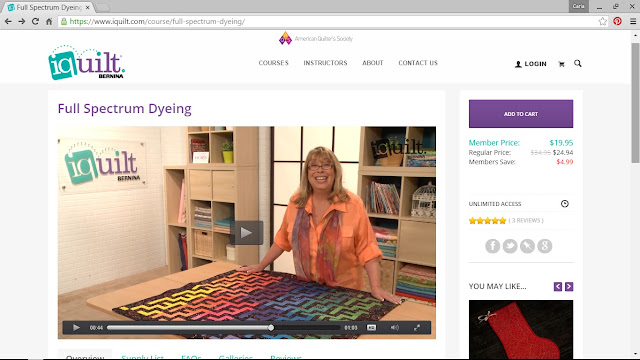Add course to cart
The width and height of the screenshot is (640, 360).
pos(521,114)
